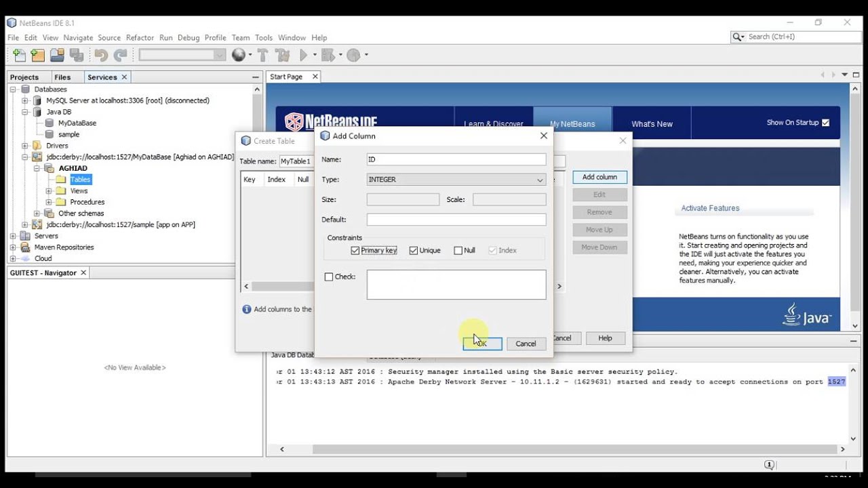Screen dimensions: 868x488
Task: Close the GUITEST Navigator panel
Action: [83, 272]
